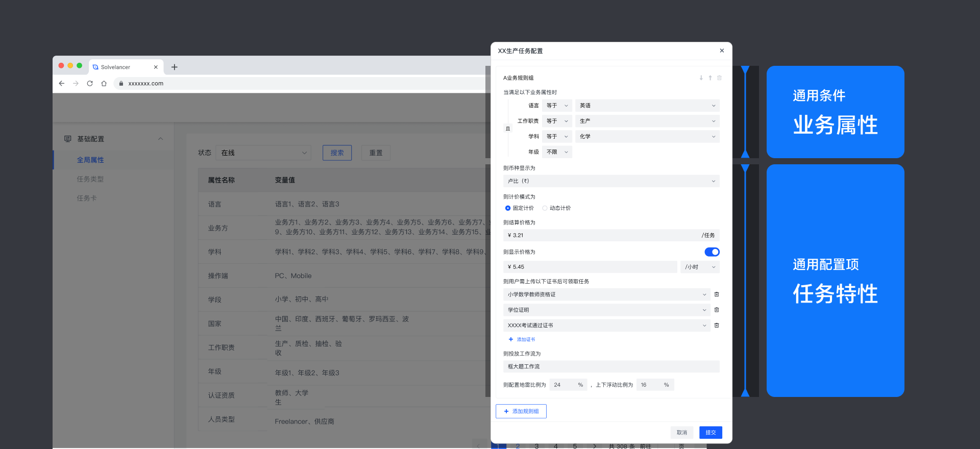This screenshot has width=980, height=449.
Task: Open the /小时 price unit dropdown
Action: coord(700,267)
